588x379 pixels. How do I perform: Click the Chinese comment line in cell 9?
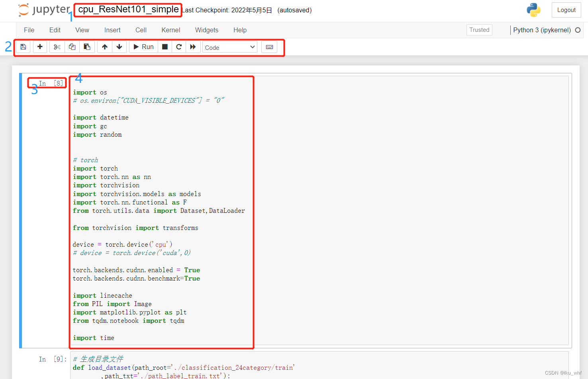(x=98, y=359)
